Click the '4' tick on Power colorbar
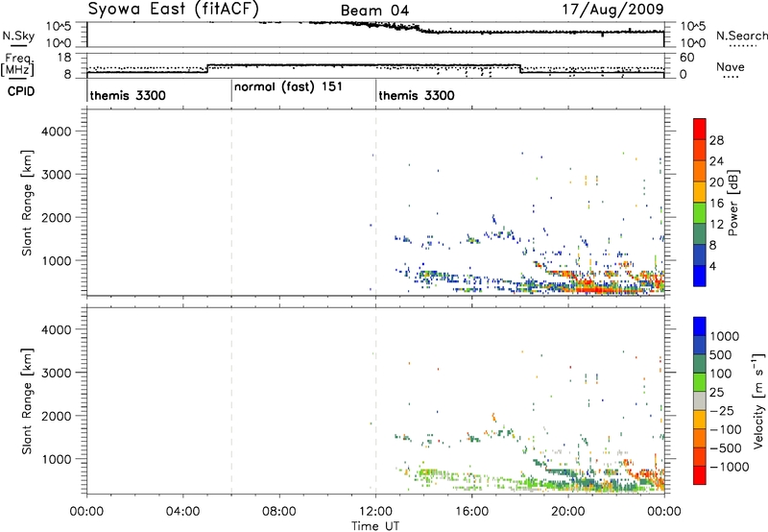This screenshot has height=532, width=768. point(712,266)
